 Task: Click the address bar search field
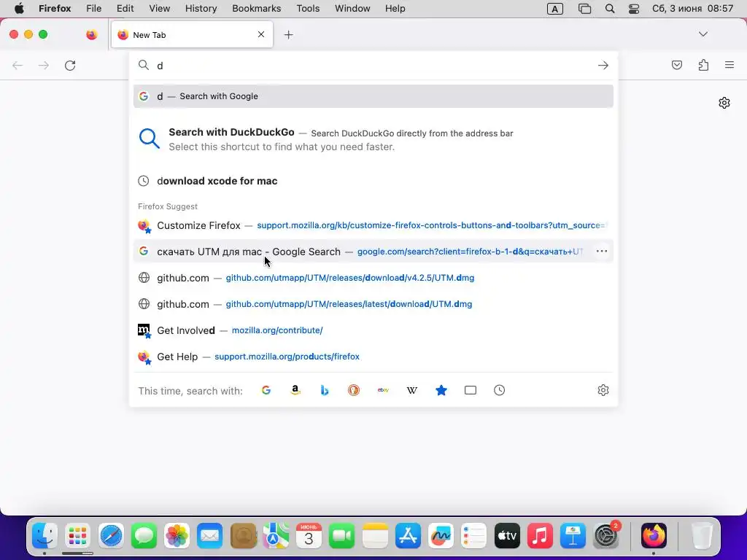(373, 65)
